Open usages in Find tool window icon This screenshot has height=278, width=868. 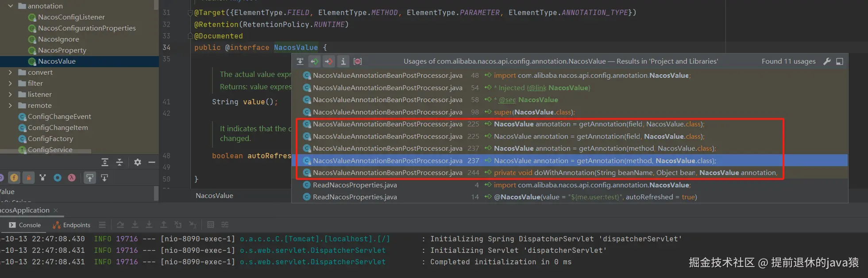coord(300,61)
